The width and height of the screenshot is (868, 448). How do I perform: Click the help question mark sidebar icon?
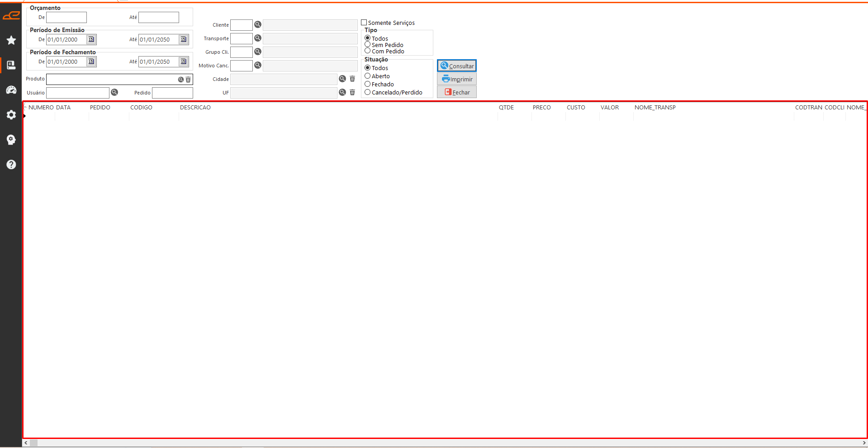[11, 165]
